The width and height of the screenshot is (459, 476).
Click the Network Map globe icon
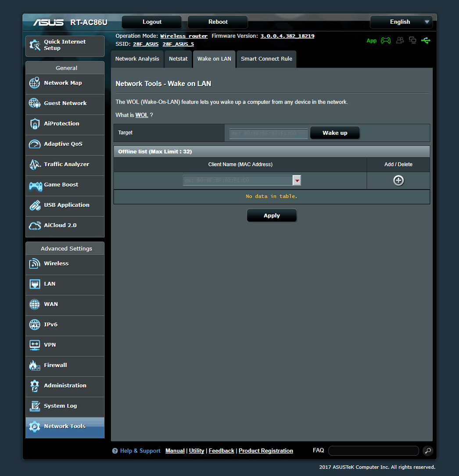click(35, 83)
